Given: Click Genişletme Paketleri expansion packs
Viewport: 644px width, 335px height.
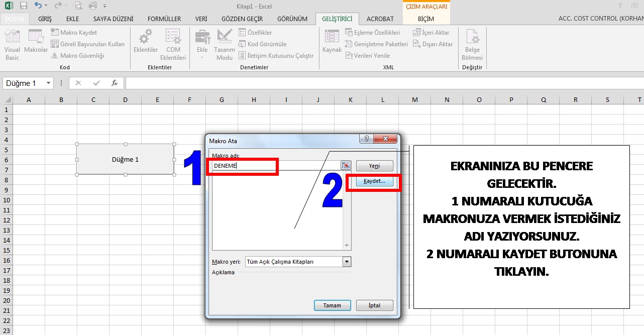Looking at the screenshot, I should click(376, 44).
